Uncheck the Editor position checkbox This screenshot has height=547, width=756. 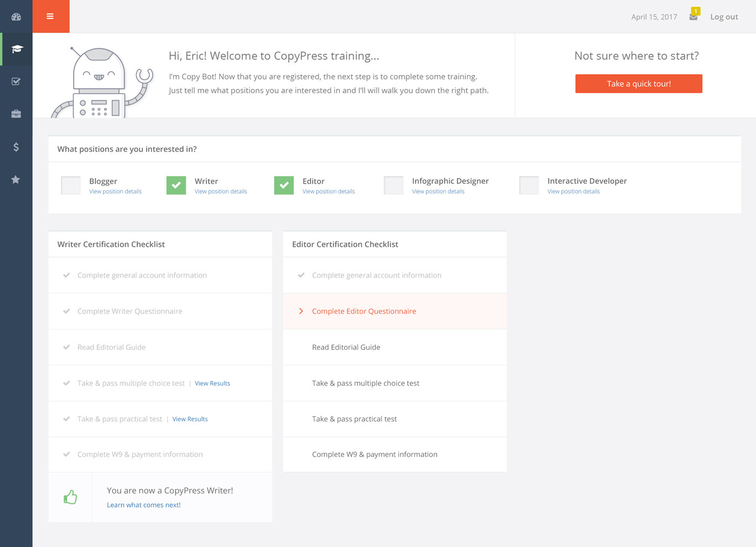tap(284, 185)
